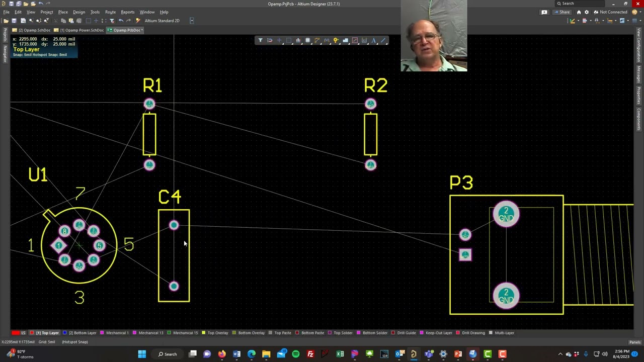Click the P3 designator text
Viewport: 644px width, 362px height.
point(461,183)
